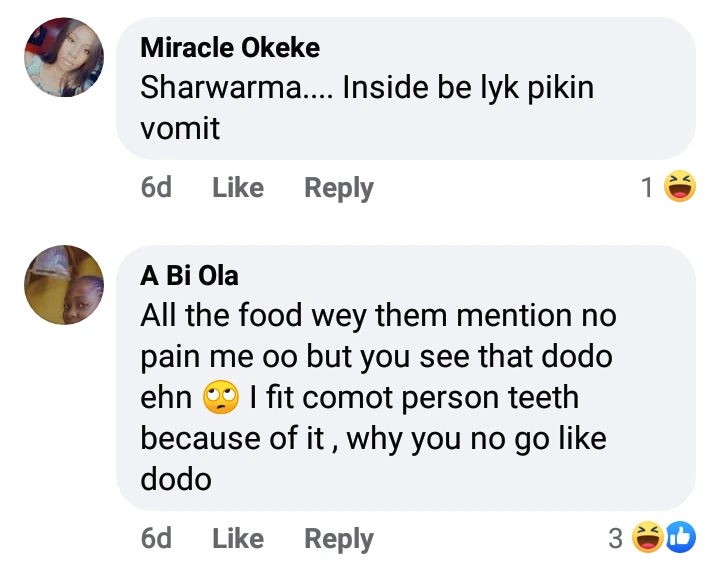Click the A Bi Ola name link
This screenshot has height=574, width=720.
(x=190, y=276)
